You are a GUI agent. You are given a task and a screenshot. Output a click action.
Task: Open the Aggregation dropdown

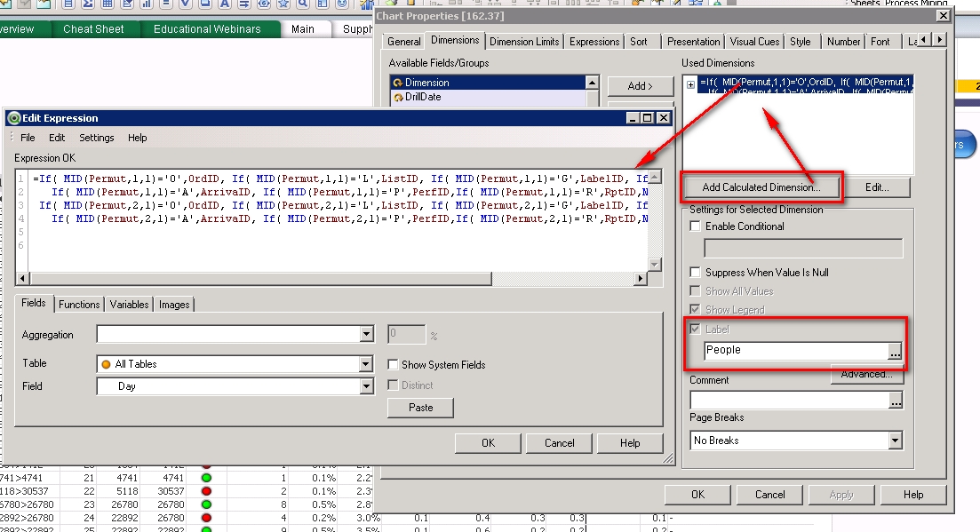[366, 335]
